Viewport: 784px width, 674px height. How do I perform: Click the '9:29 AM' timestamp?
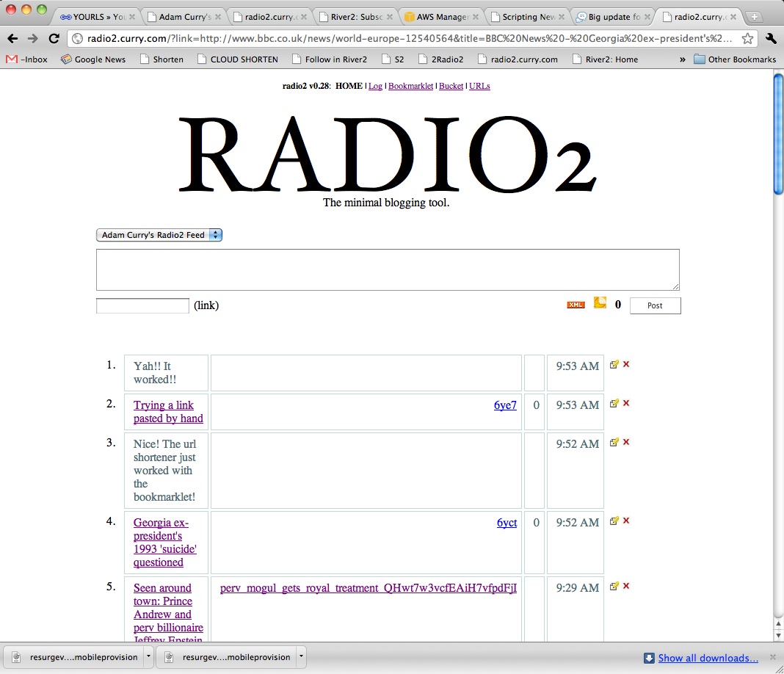point(578,588)
